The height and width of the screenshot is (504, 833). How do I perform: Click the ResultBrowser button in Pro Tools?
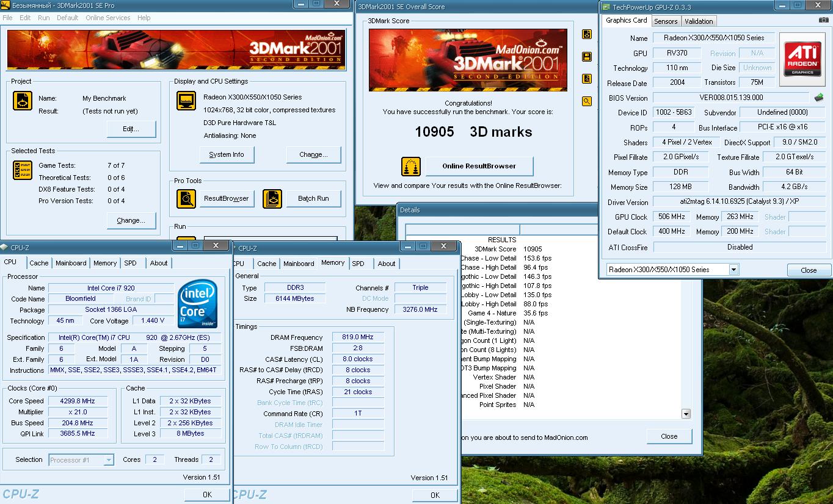[x=227, y=198]
